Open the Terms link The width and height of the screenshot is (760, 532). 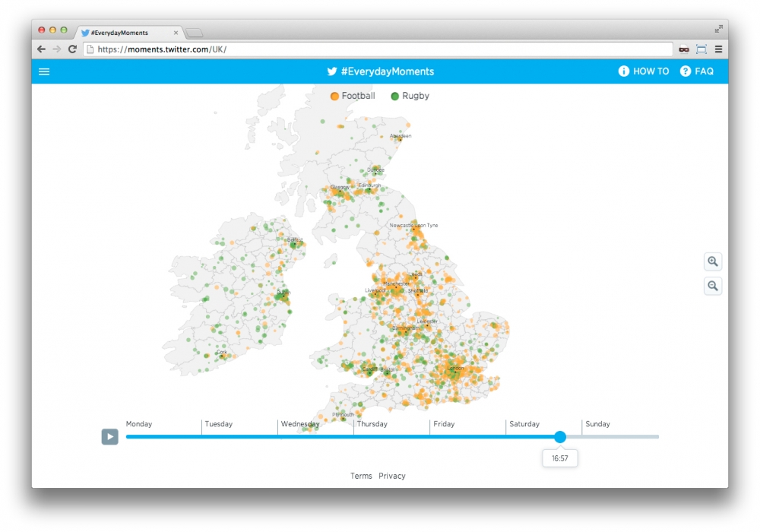coord(361,476)
